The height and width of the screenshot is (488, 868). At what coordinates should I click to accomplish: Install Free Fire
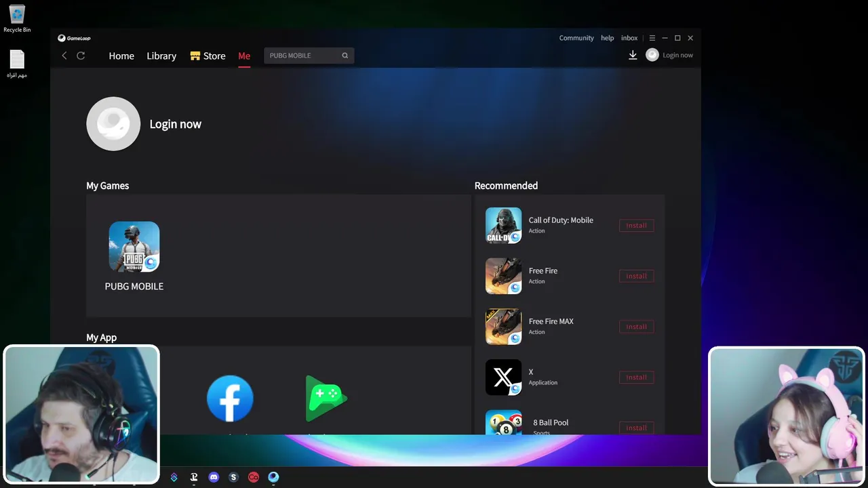point(636,276)
